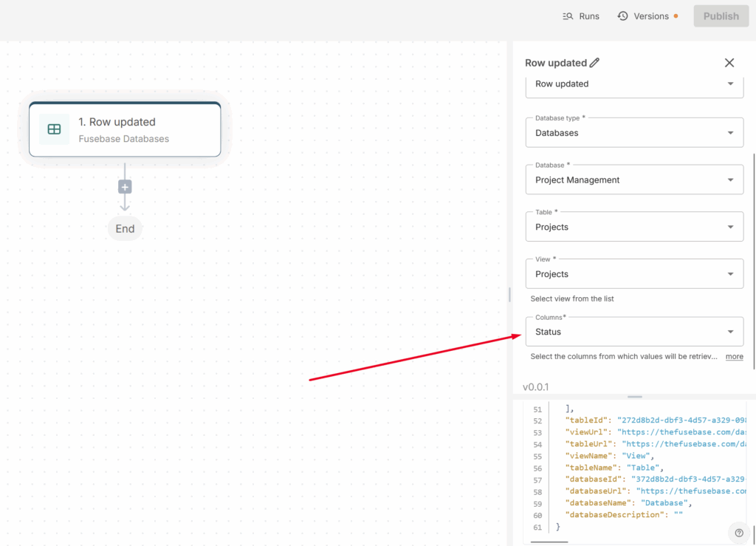The width and height of the screenshot is (756, 546).
Task: Expand the Table dropdown showing Projects
Action: point(634,227)
